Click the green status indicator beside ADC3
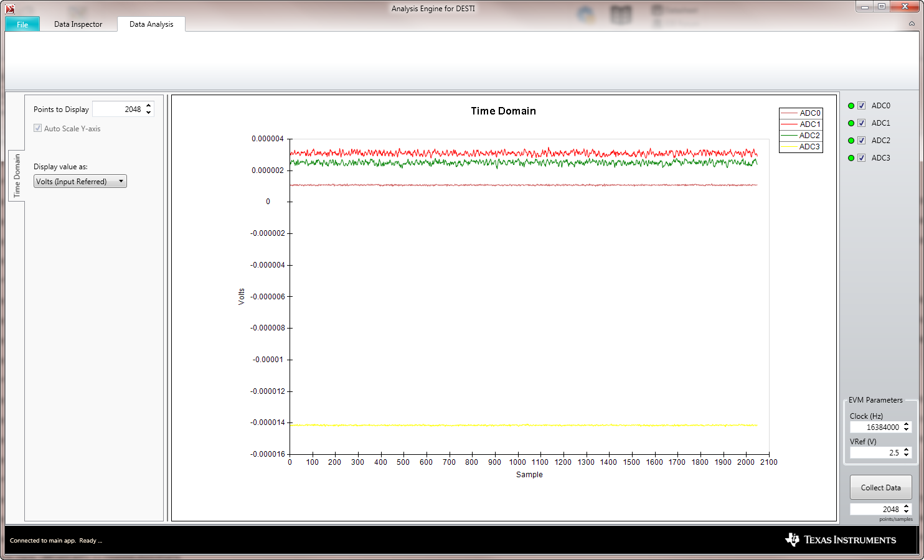The width and height of the screenshot is (924, 560). pyautogui.click(x=851, y=158)
